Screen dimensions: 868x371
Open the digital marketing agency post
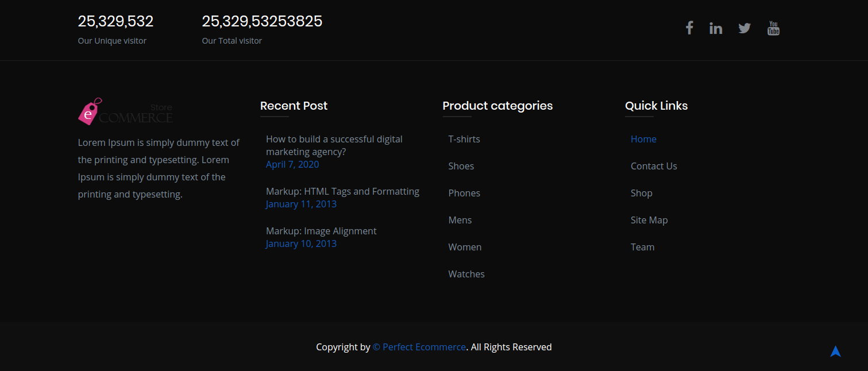coord(334,145)
